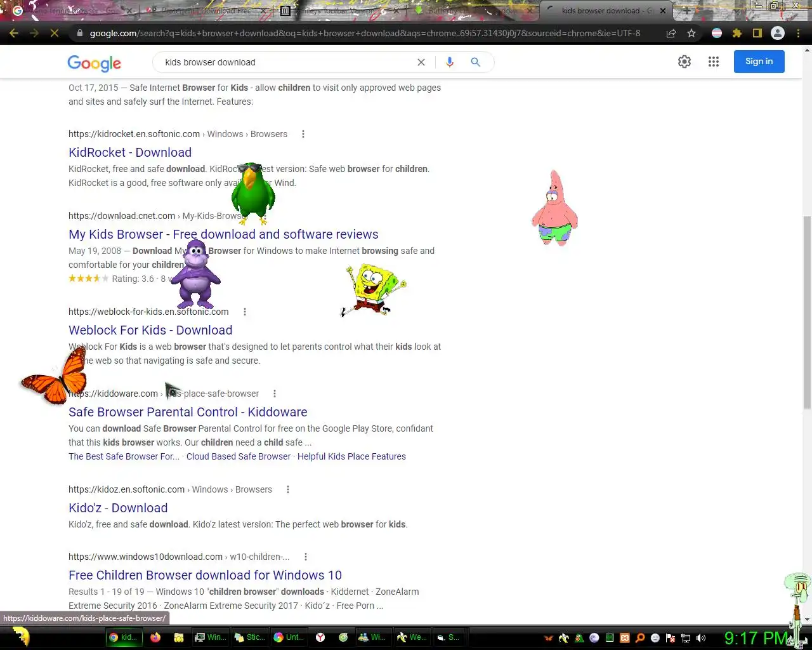
Task: Open a new tab with the plus
Action: click(686, 11)
